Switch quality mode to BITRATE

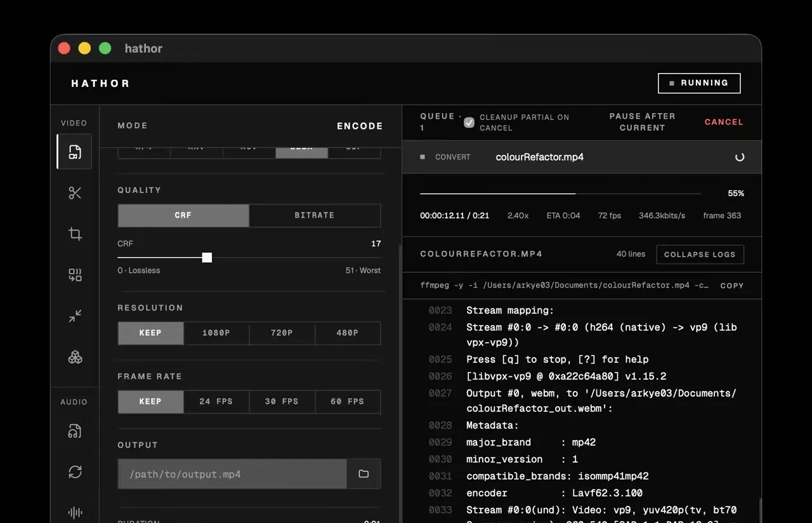tap(315, 215)
